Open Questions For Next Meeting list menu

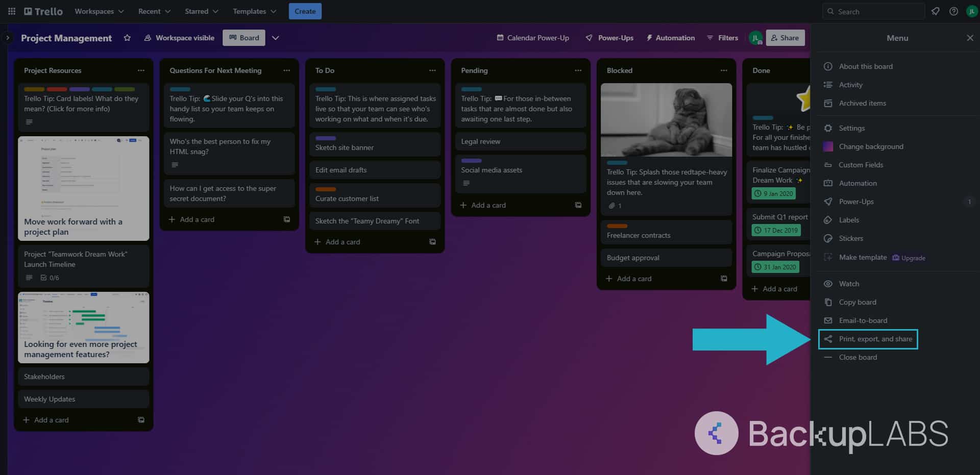pos(286,70)
